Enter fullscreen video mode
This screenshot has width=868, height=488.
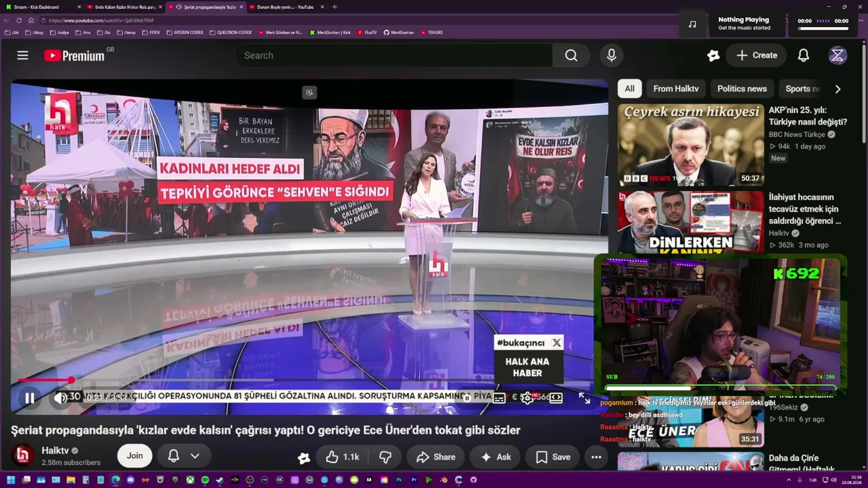585,398
